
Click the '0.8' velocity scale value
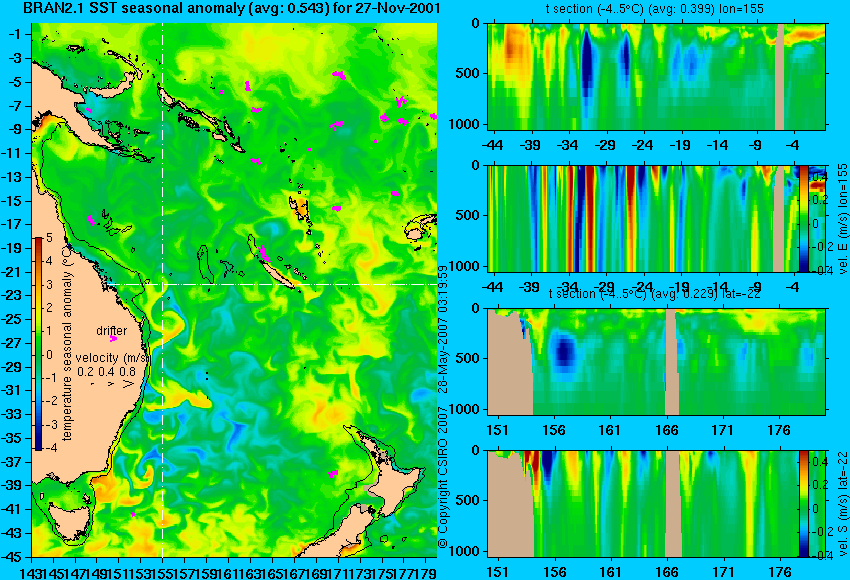coord(127,372)
